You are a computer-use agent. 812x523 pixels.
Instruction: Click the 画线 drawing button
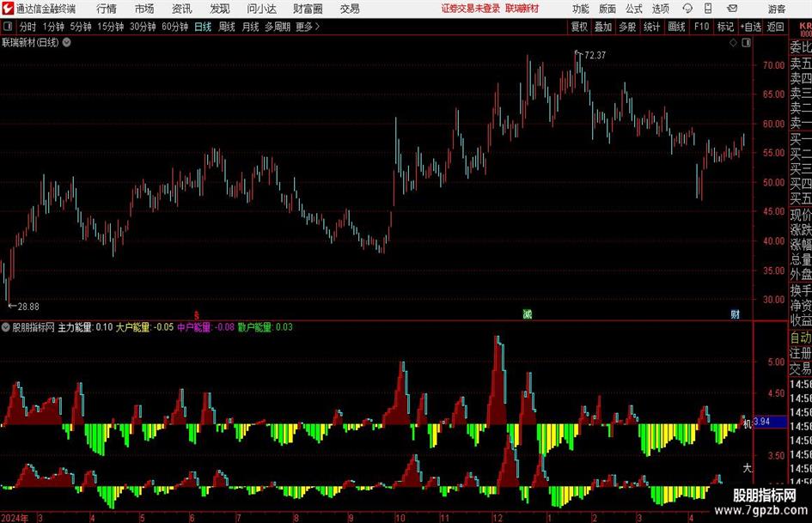(x=677, y=27)
